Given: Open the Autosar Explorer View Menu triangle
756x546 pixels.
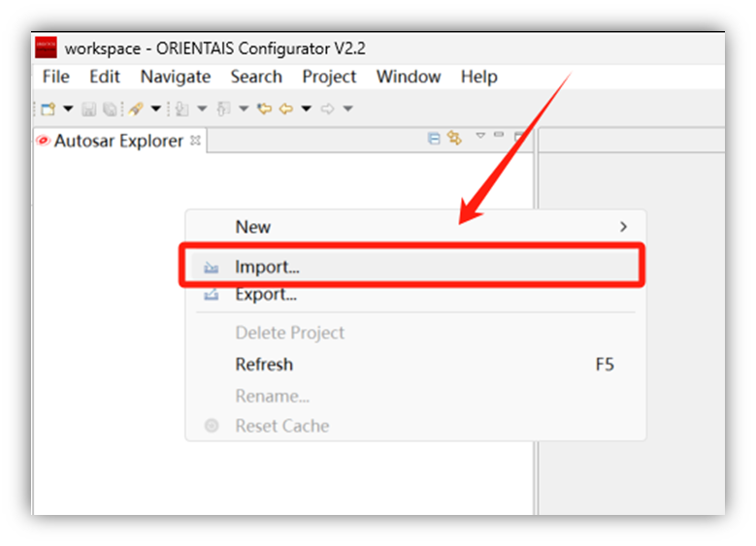Looking at the screenshot, I should [x=480, y=136].
